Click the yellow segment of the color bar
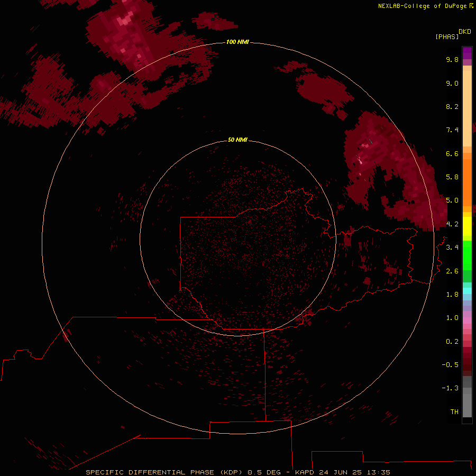The width and height of the screenshot is (476, 476). (x=467, y=226)
